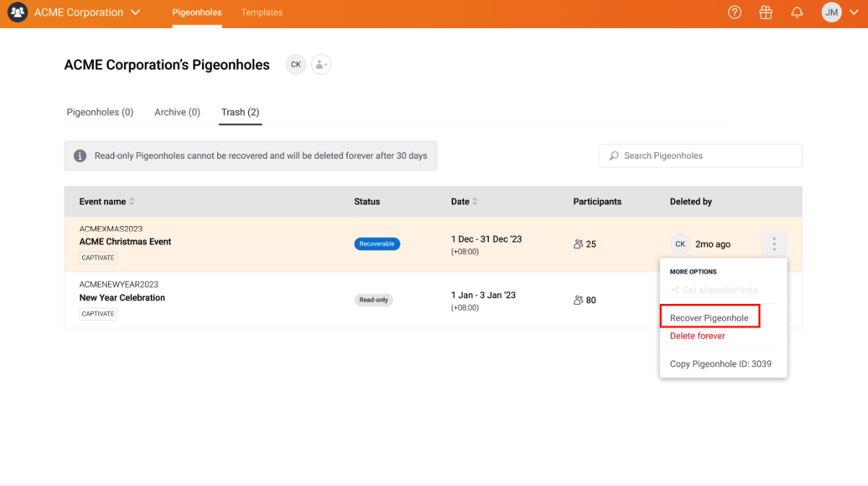Image resolution: width=868 pixels, height=486 pixels.
Task: Open the gift box icon
Action: (766, 12)
